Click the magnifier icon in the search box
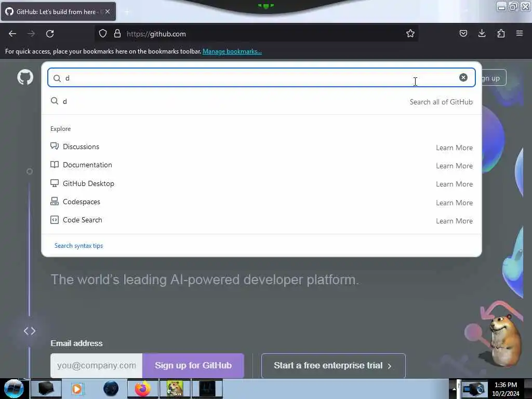This screenshot has width=532, height=399. click(x=57, y=78)
